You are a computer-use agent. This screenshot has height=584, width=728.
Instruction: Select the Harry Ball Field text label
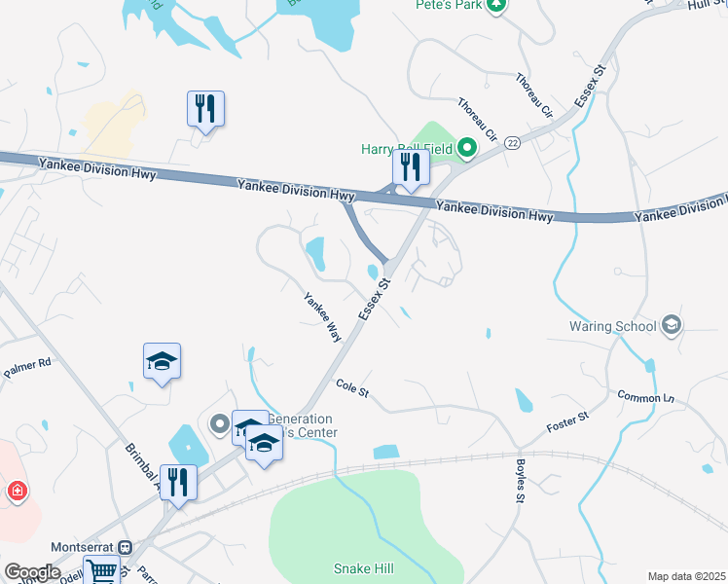point(407,149)
